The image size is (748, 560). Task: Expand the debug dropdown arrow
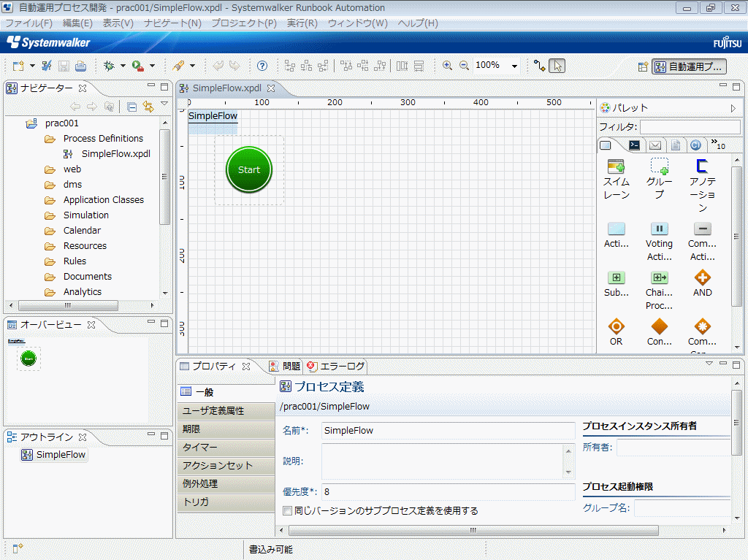(123, 66)
